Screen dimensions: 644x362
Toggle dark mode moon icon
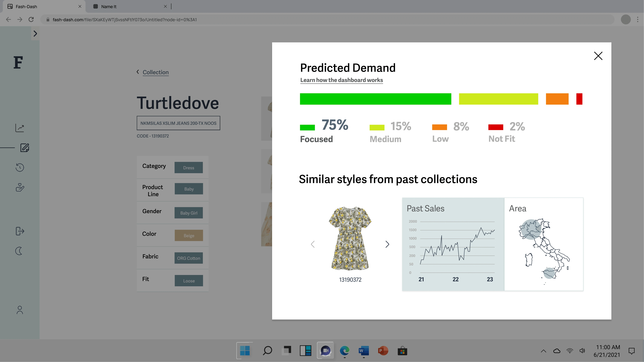(x=19, y=251)
